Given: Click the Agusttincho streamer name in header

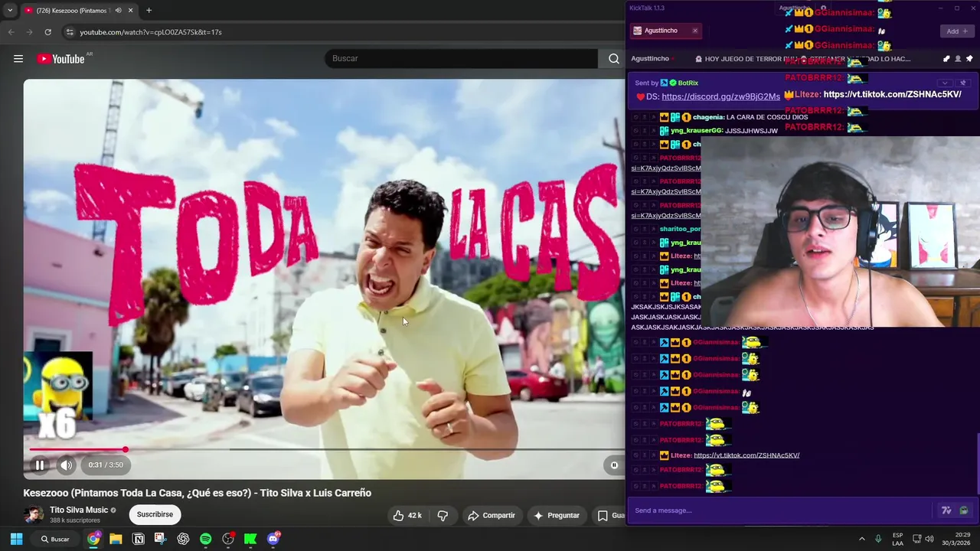Looking at the screenshot, I should pyautogui.click(x=650, y=59).
